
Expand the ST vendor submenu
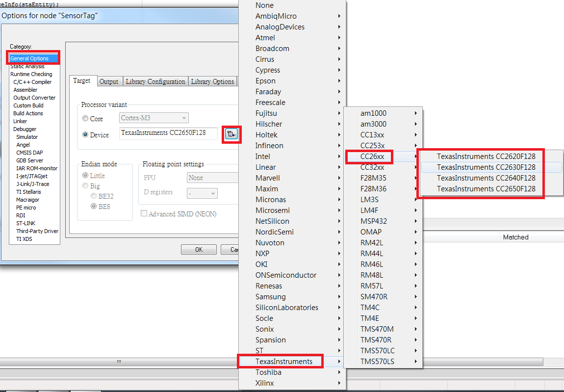click(292, 351)
